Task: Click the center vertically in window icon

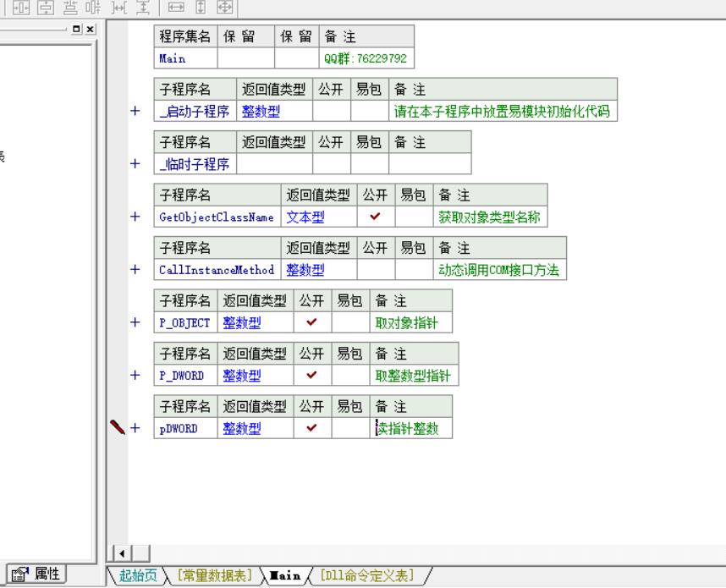Action: click(x=46, y=7)
